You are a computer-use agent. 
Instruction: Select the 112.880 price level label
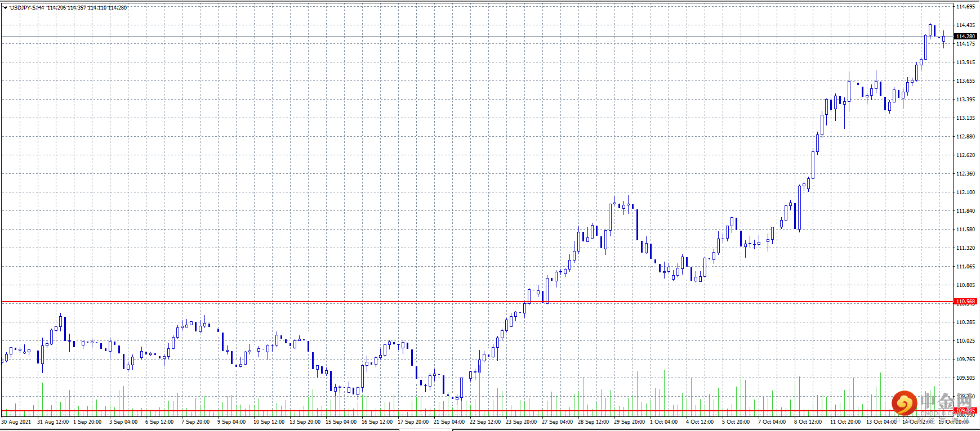click(965, 137)
